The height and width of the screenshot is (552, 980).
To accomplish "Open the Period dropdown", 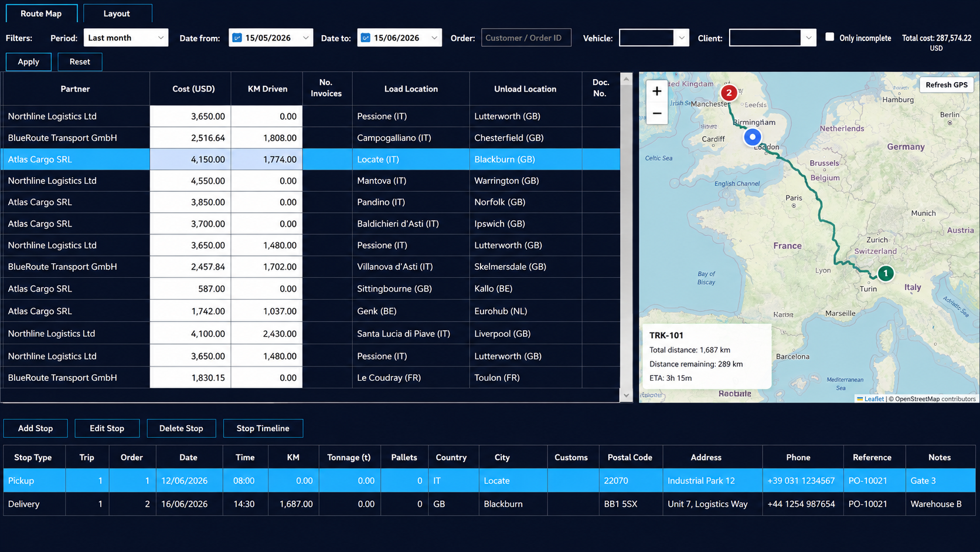I will click(126, 38).
